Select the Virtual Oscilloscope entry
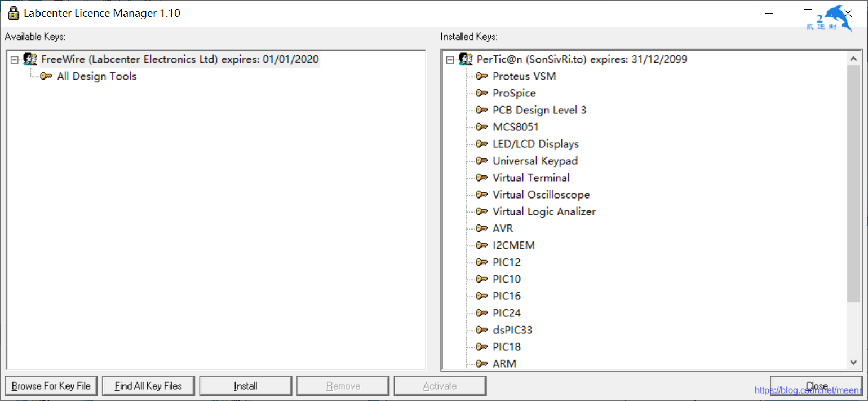This screenshot has height=401, width=868. 541,195
